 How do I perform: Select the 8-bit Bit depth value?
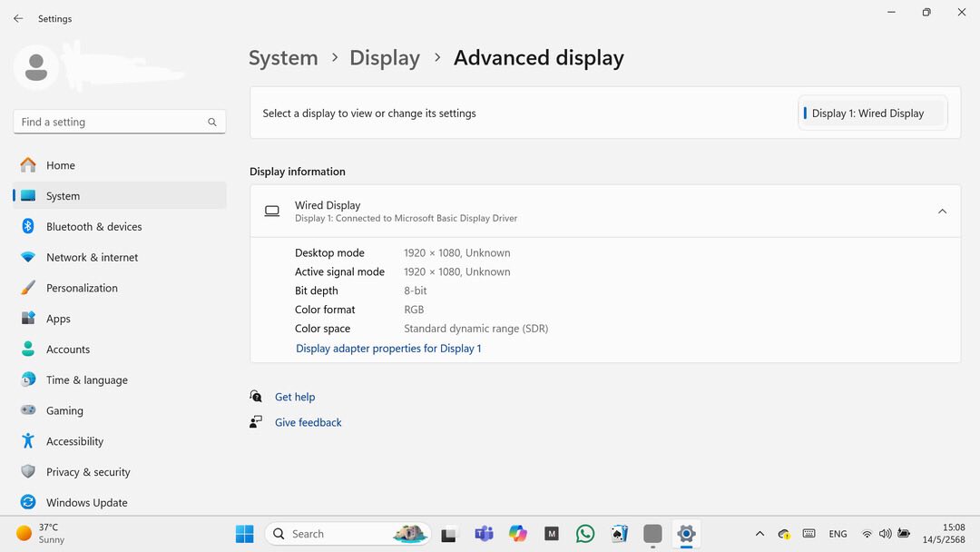coord(415,291)
